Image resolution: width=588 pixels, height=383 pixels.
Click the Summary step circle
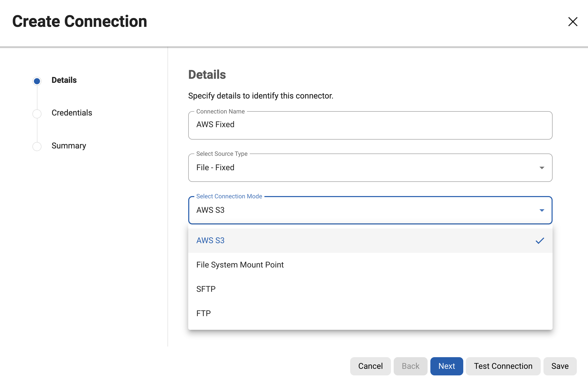[x=37, y=146]
